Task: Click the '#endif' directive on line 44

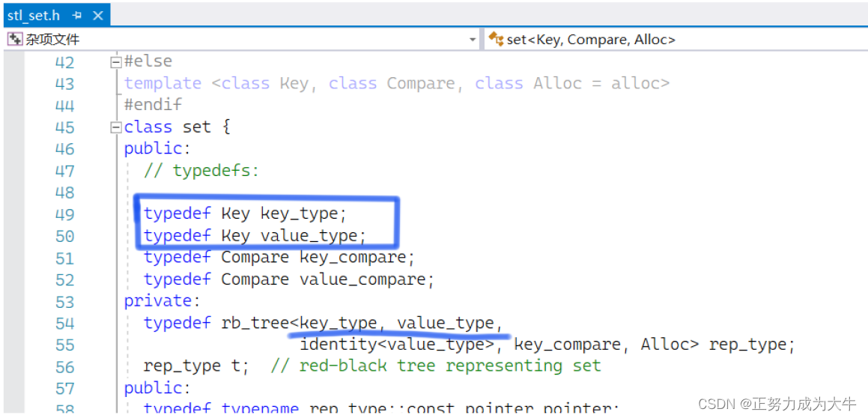Action: coord(153,105)
